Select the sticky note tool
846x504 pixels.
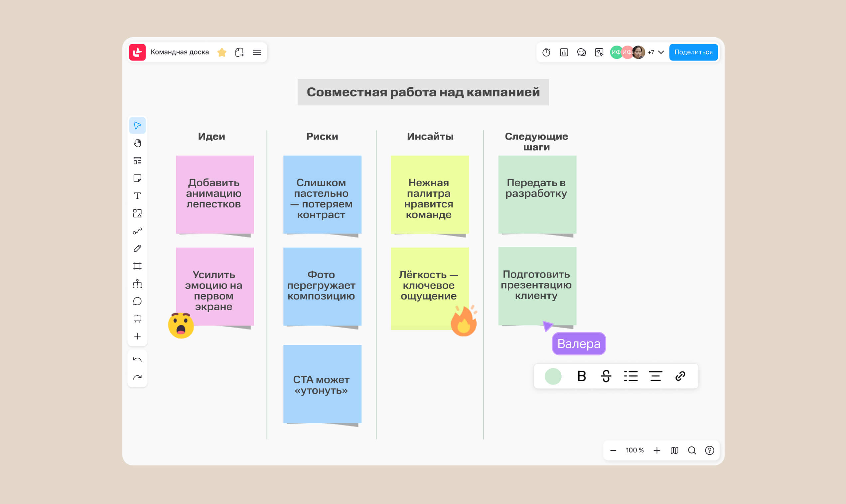(x=137, y=178)
